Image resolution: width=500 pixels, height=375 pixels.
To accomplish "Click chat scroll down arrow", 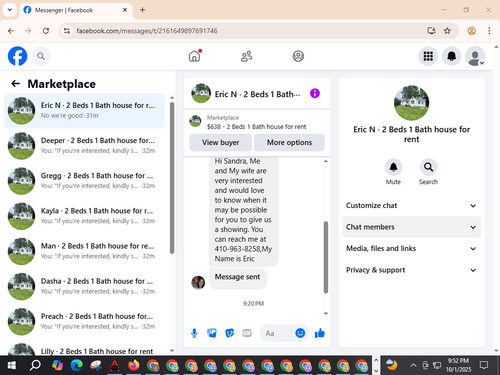I will [326, 313].
